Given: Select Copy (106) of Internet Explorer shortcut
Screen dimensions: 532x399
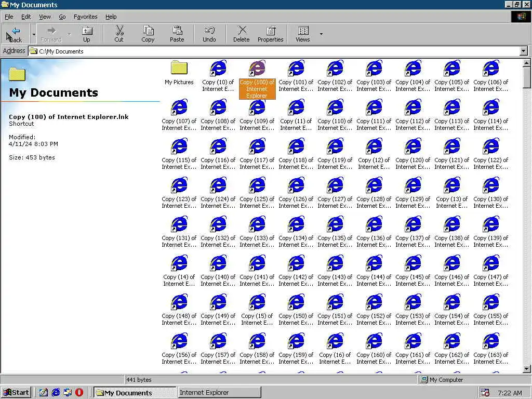Looking at the screenshot, I should coord(491,76).
